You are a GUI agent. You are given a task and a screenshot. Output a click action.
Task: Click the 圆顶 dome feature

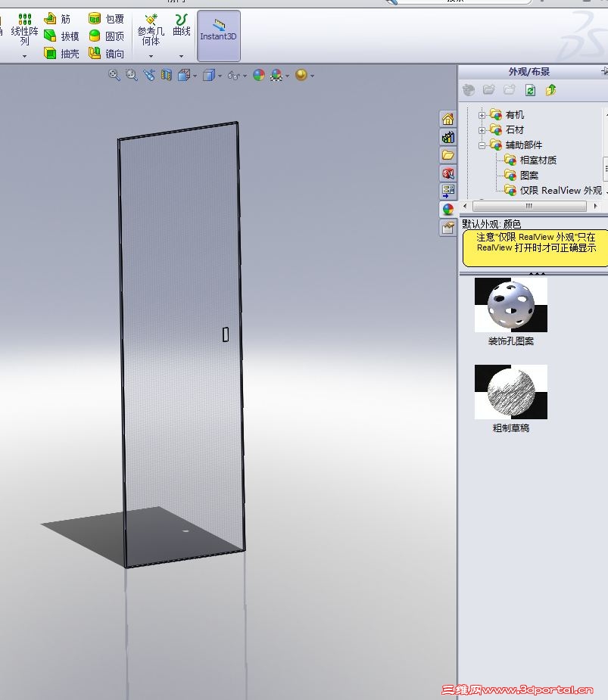(106, 36)
